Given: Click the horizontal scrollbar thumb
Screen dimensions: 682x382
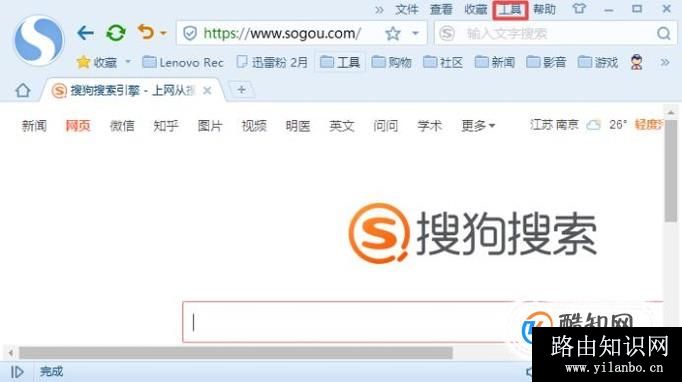Looking at the screenshot, I should click(x=235, y=352).
